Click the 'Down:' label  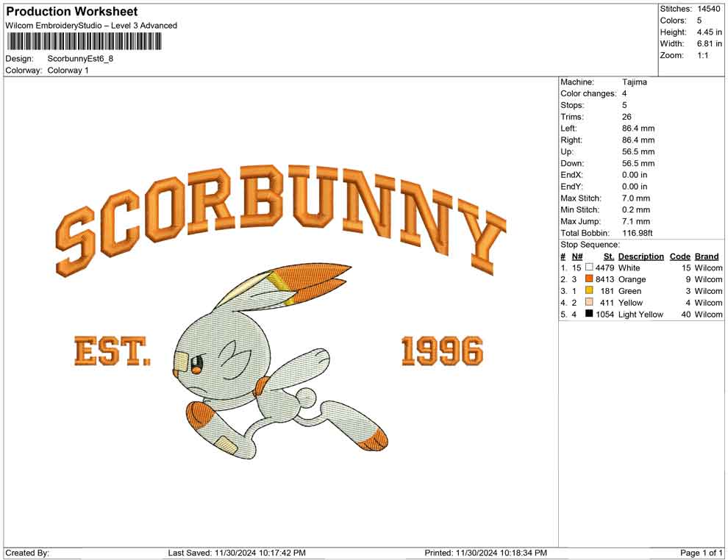(x=572, y=163)
